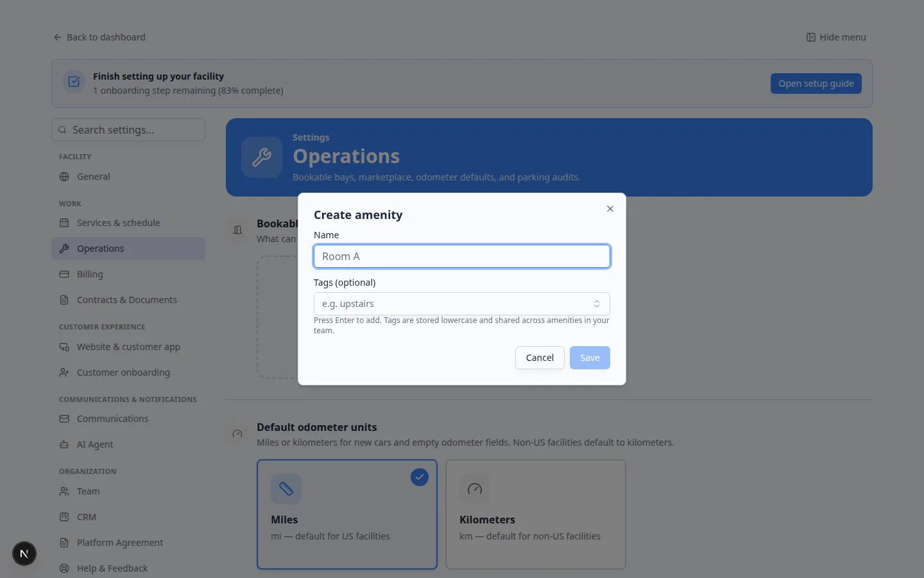Click the Communications envelope icon
Viewport: 924px width, 578px height.
click(x=64, y=419)
